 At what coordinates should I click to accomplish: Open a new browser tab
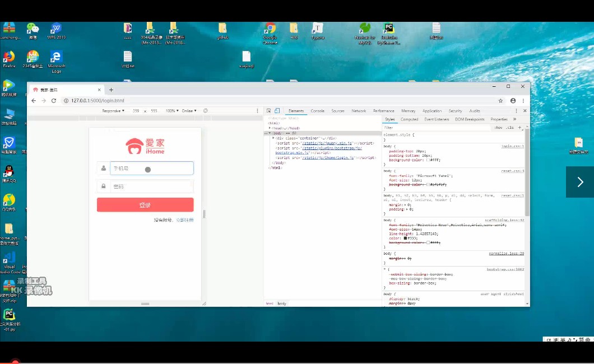click(111, 90)
